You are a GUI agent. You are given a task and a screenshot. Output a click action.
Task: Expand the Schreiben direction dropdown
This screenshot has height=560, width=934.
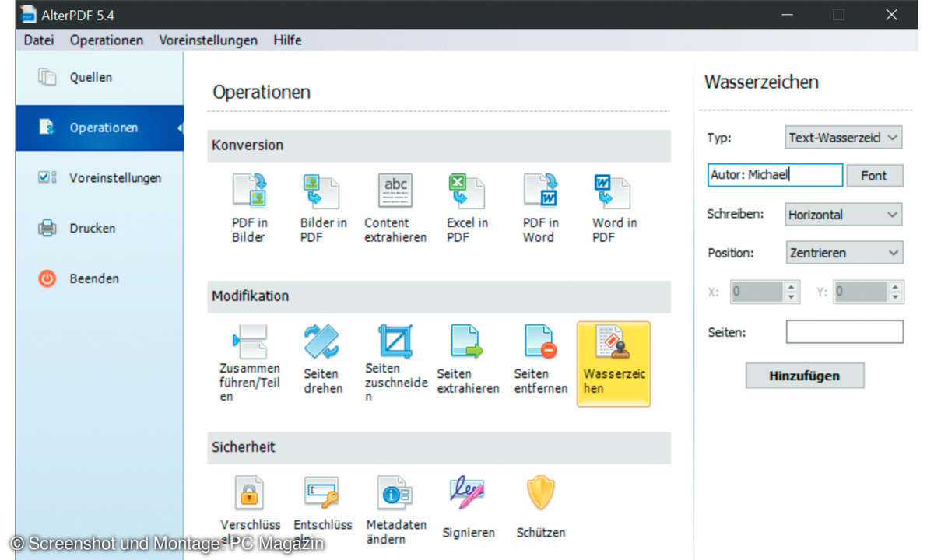[x=844, y=215]
